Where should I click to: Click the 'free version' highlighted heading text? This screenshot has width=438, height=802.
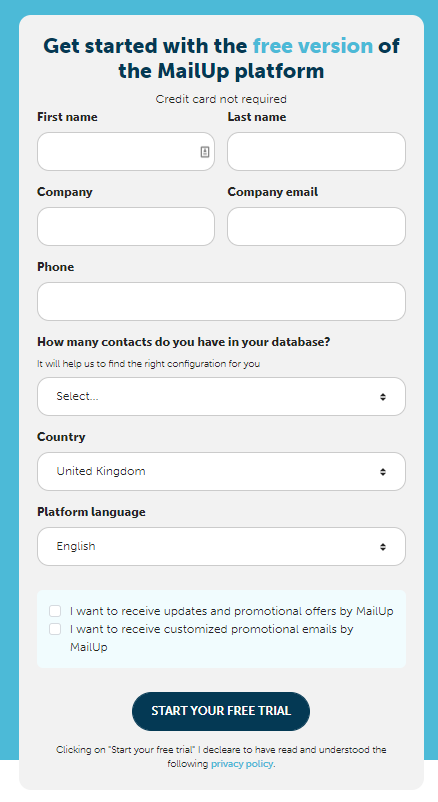(313, 46)
